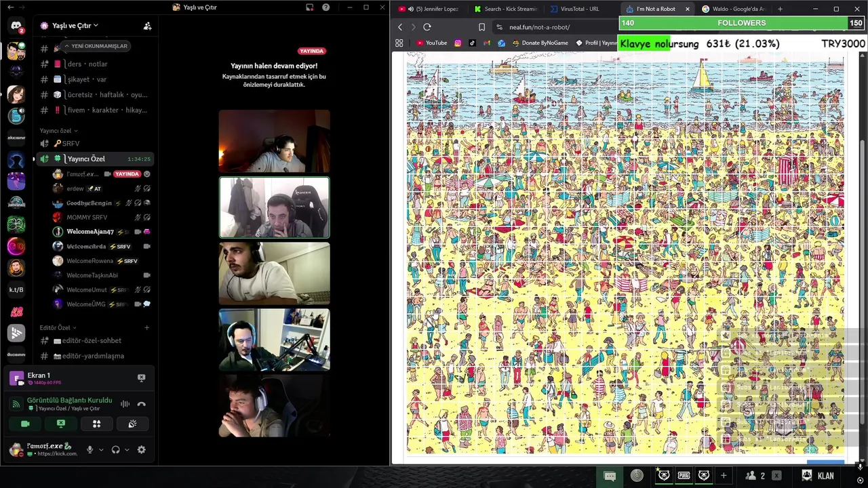The width and height of the screenshot is (868, 488).
Task: Open the browser apps grid icon
Action: click(399, 43)
